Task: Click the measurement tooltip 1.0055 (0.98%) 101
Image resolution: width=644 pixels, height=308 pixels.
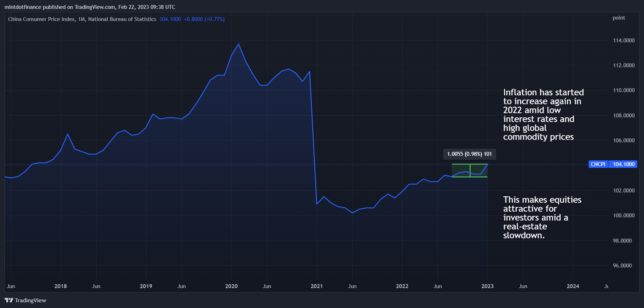Action: pos(470,154)
